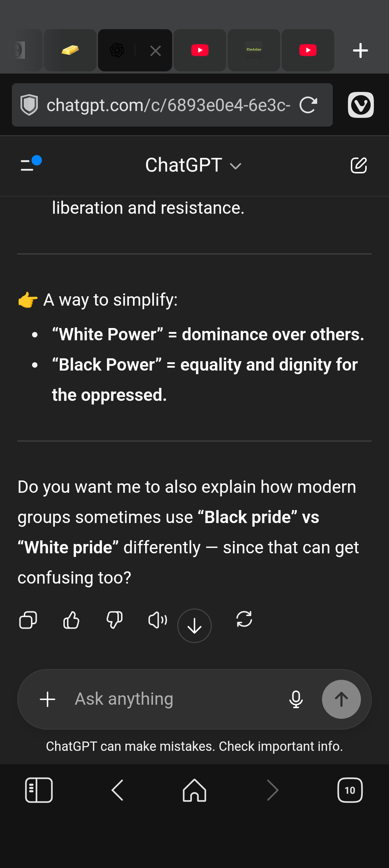Tap the microphone for voice input

(296, 699)
